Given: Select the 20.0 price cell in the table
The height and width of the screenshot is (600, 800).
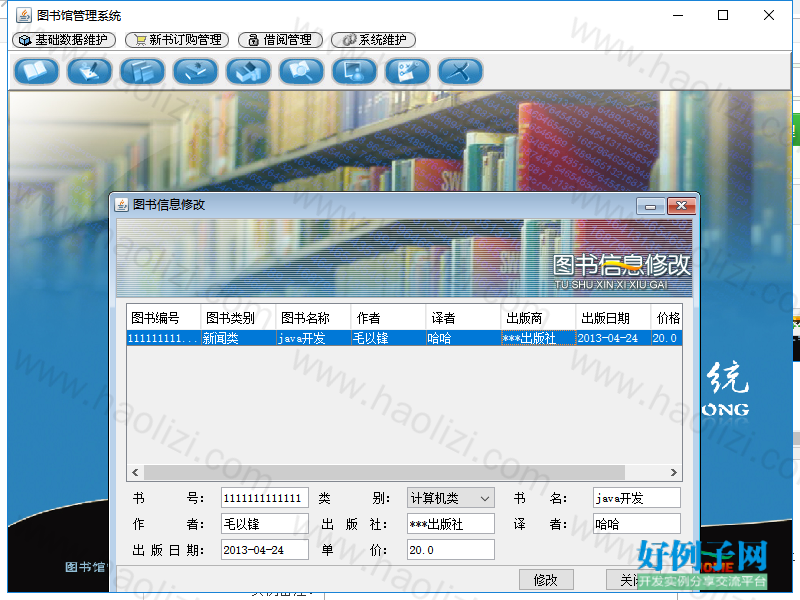Looking at the screenshot, I should 666,338.
